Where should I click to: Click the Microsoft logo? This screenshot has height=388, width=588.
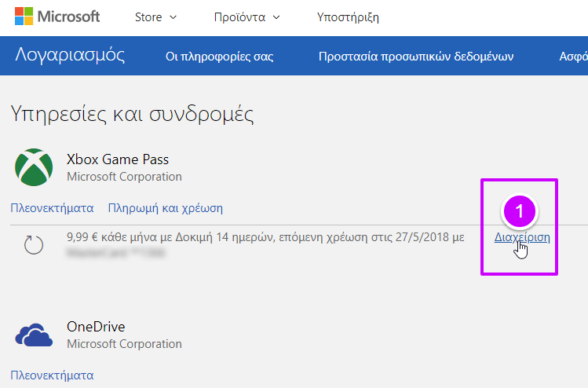click(57, 16)
